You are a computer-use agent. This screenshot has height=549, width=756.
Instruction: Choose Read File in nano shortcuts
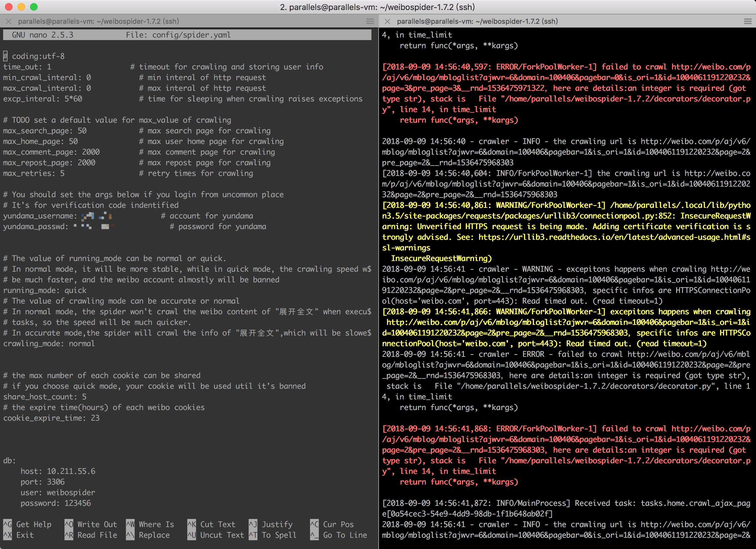[91, 535]
